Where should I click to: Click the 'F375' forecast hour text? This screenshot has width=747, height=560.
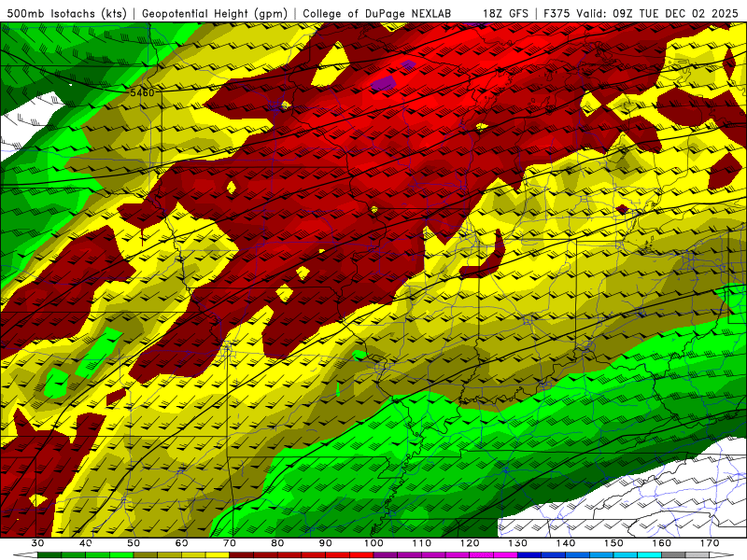(x=557, y=14)
